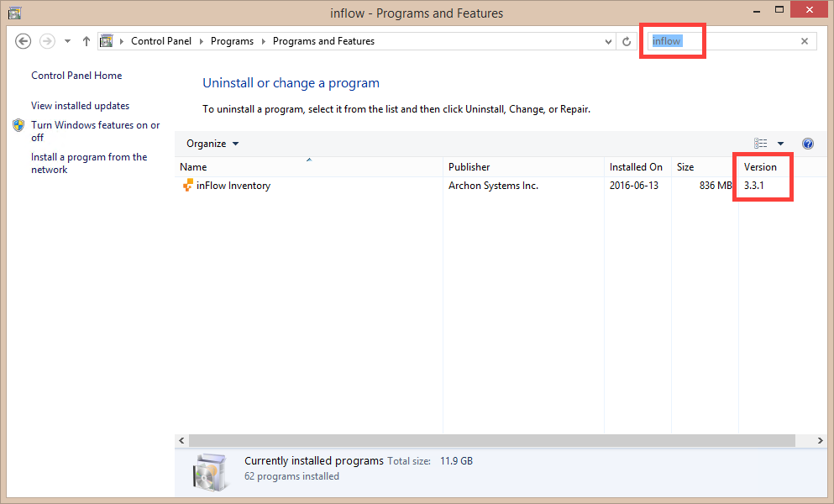Image resolution: width=834 pixels, height=504 pixels.
Task: Expand chevron before Control Panel breadcrumb
Action: [122, 41]
